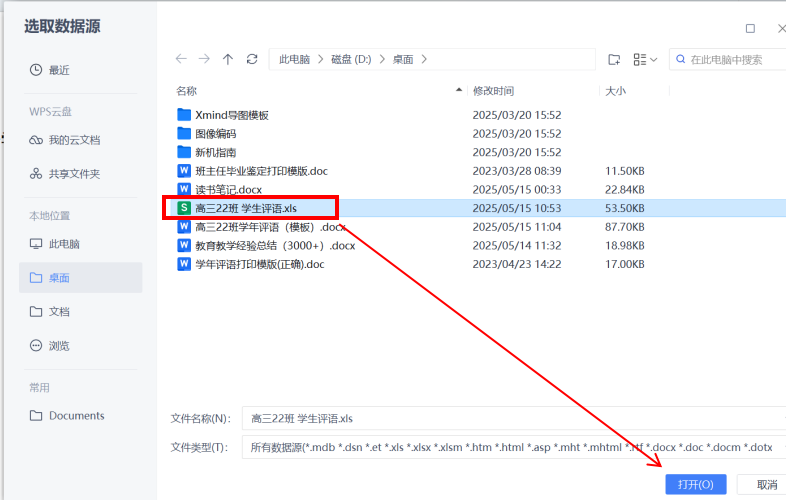Create a new folder
The width and height of the screenshot is (788, 500).
(x=614, y=60)
